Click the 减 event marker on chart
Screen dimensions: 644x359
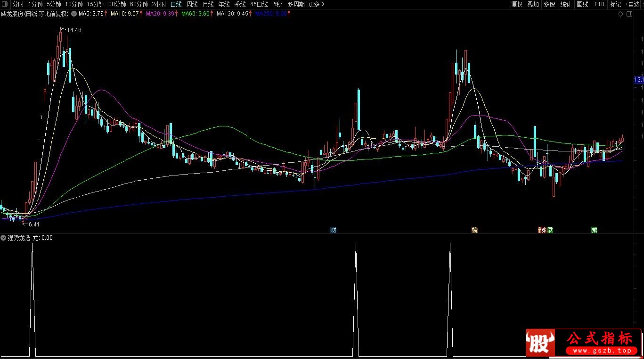tap(595, 230)
